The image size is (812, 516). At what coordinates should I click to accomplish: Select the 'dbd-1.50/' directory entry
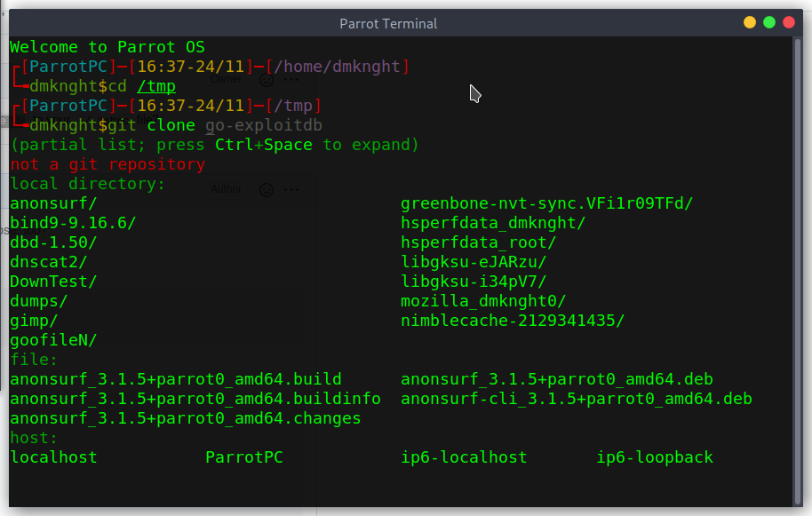coord(53,242)
